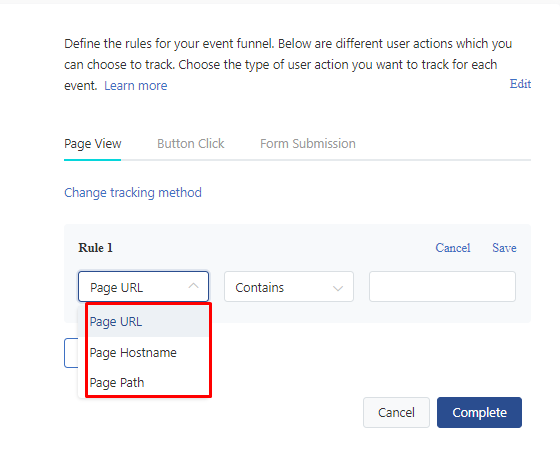Open the Button Click tab
The image size is (560, 463).
[x=191, y=144]
